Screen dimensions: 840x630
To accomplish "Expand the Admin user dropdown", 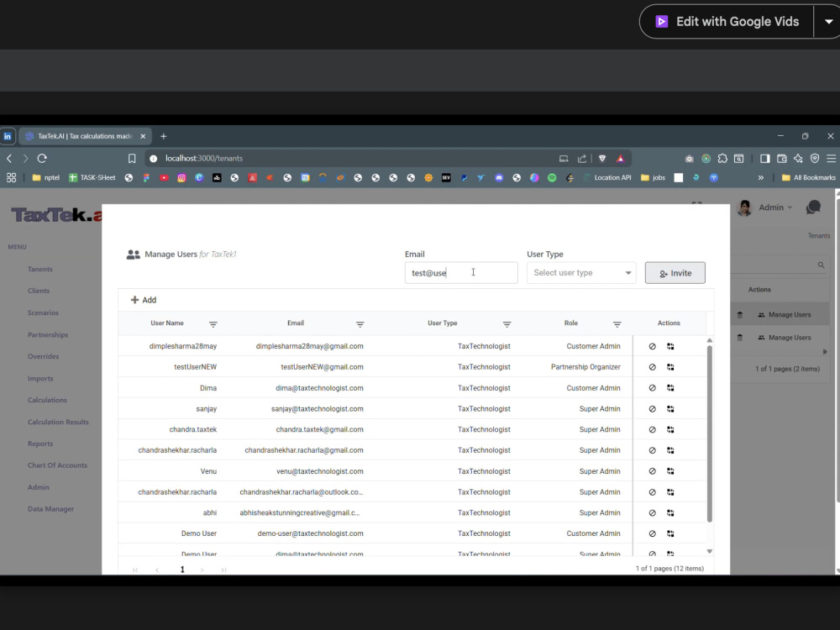I will (775, 207).
